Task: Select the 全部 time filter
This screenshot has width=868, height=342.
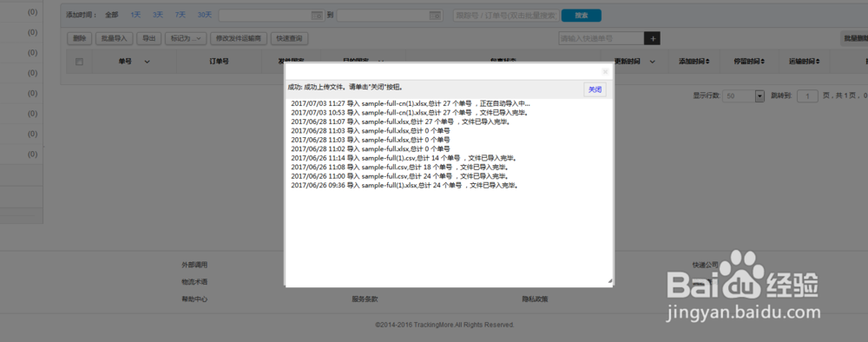Action: point(111,16)
